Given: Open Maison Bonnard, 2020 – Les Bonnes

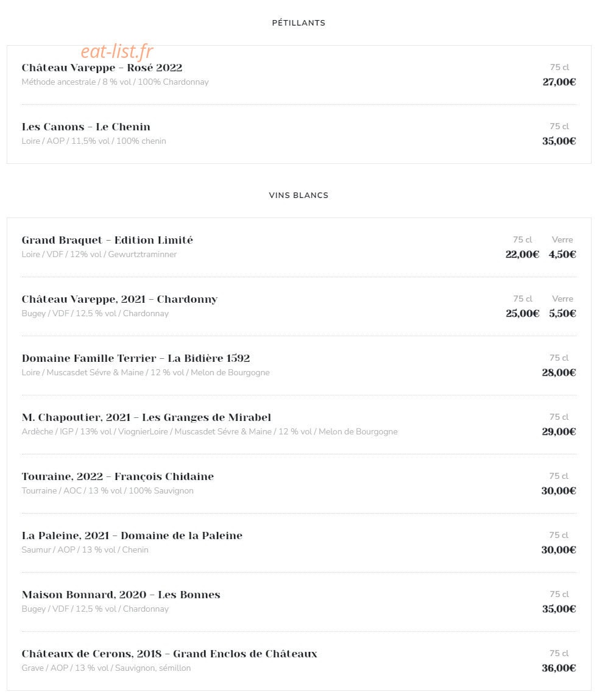Looking at the screenshot, I should click(121, 595).
